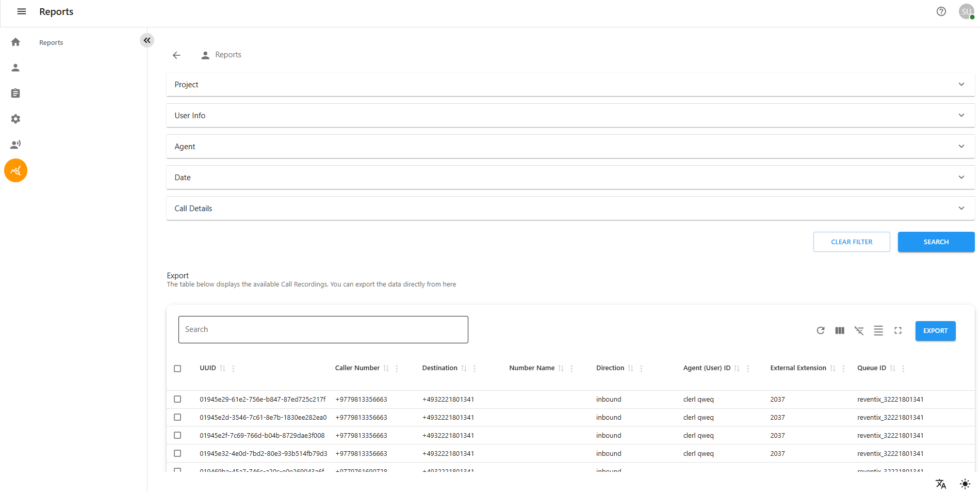Expand the Date filter section

(x=570, y=178)
